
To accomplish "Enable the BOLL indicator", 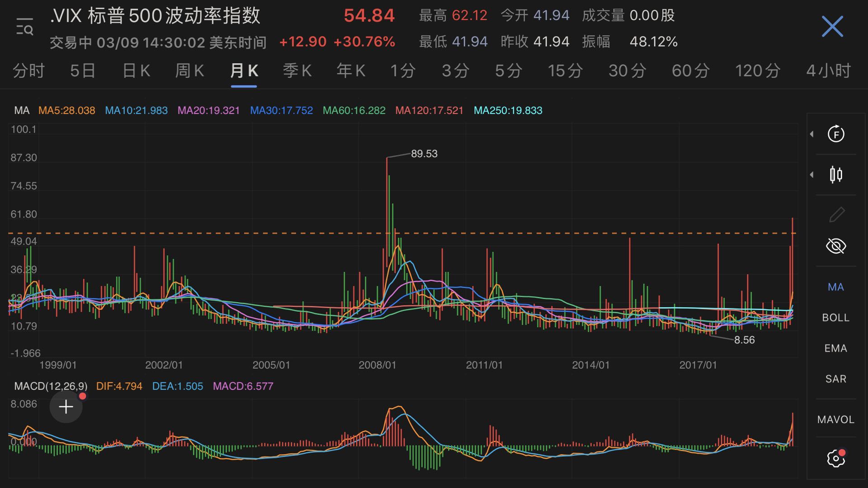I will [836, 318].
